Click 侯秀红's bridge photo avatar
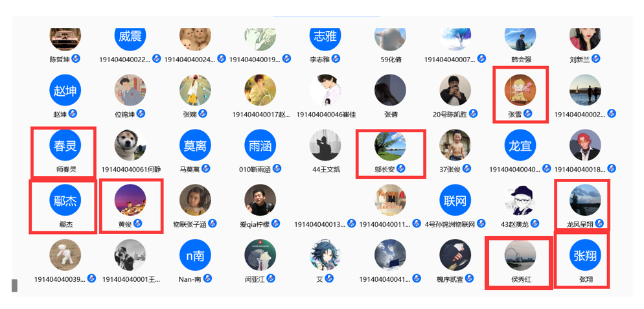The width and height of the screenshot is (644, 309). (x=520, y=255)
